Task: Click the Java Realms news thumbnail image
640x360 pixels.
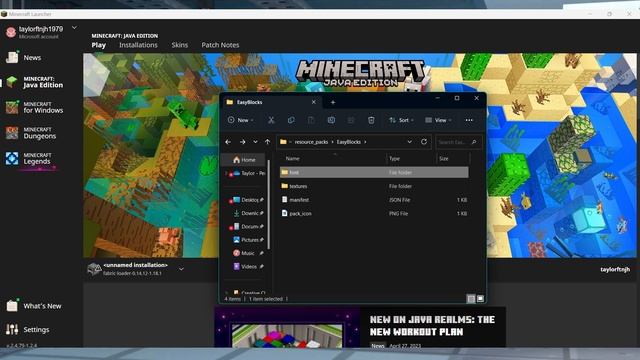Action: (x=287, y=327)
